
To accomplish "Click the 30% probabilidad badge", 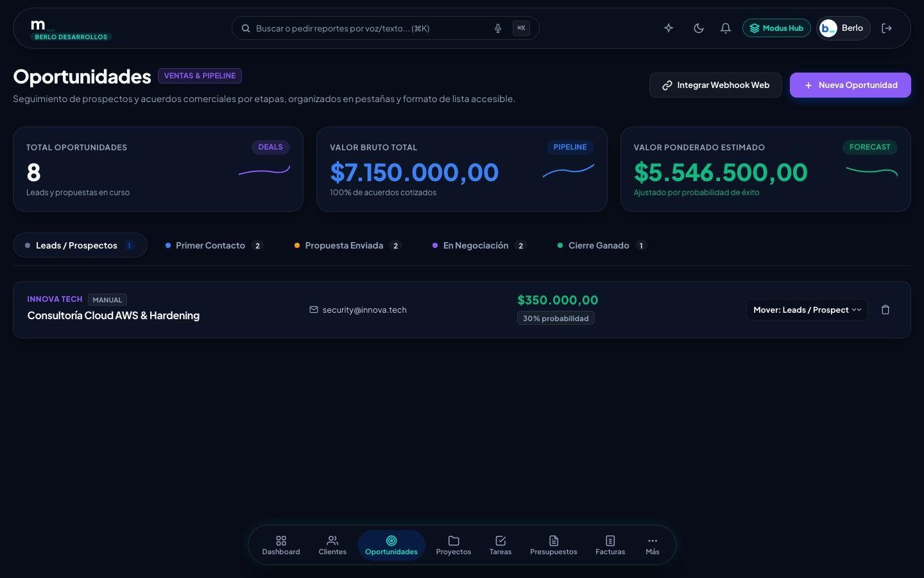I will tap(556, 319).
